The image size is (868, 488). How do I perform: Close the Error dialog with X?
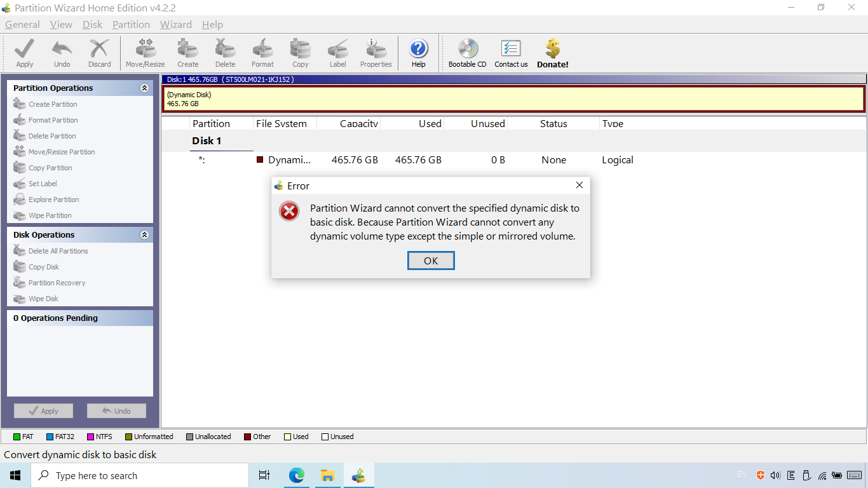tap(579, 185)
